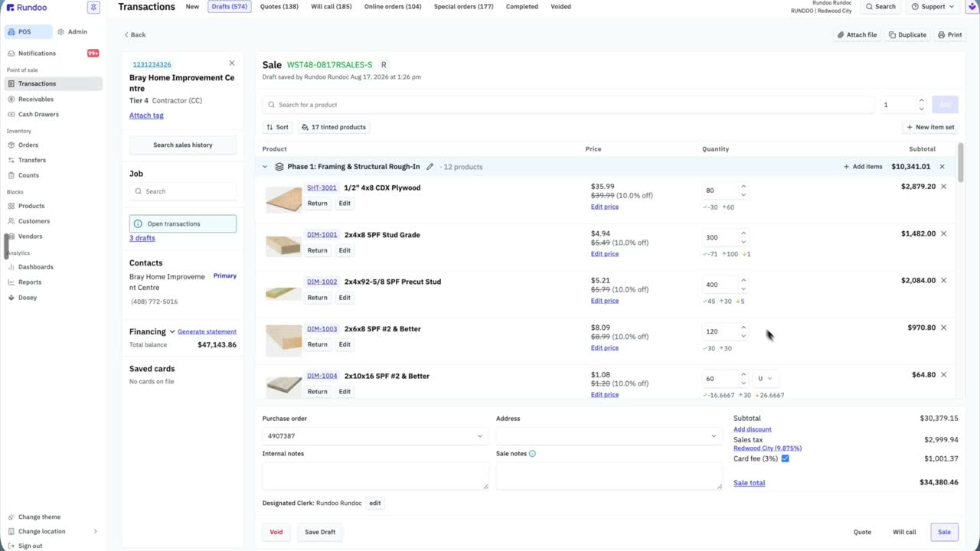The image size is (980, 551).
Task: Toggle the Card fee (3%) checkbox
Action: tap(785, 458)
